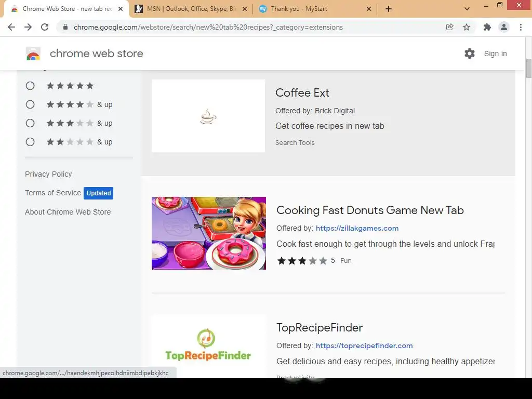Select the 5 stars rating filter
This screenshot has height=399, width=532.
30,86
